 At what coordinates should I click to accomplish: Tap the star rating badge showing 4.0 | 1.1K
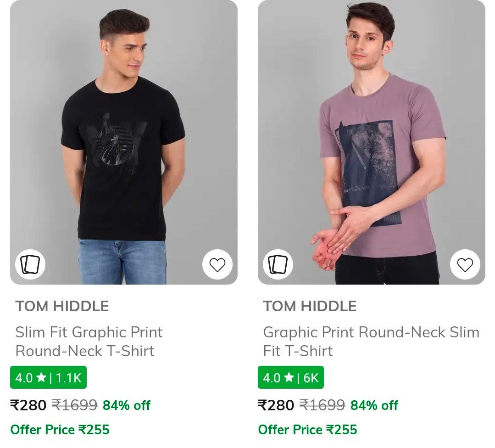48,378
